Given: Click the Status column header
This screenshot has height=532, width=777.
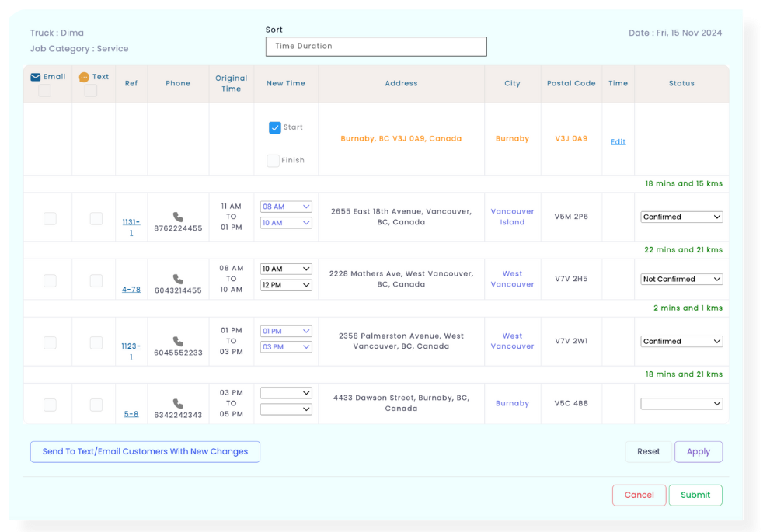Looking at the screenshot, I should click(681, 83).
